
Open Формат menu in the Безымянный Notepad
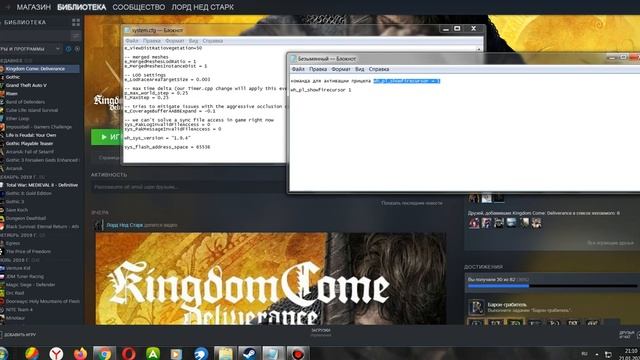click(341, 69)
